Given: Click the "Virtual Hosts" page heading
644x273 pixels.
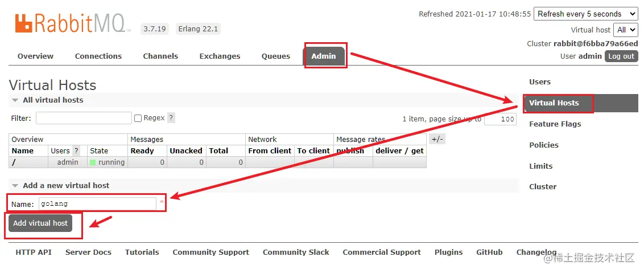Looking at the screenshot, I should (x=52, y=85).
